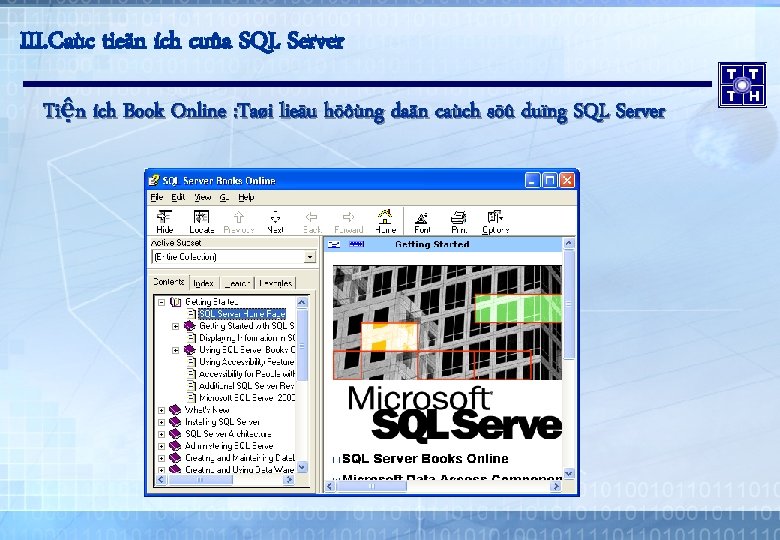Open the Options toolbar button

pyautogui.click(x=495, y=221)
